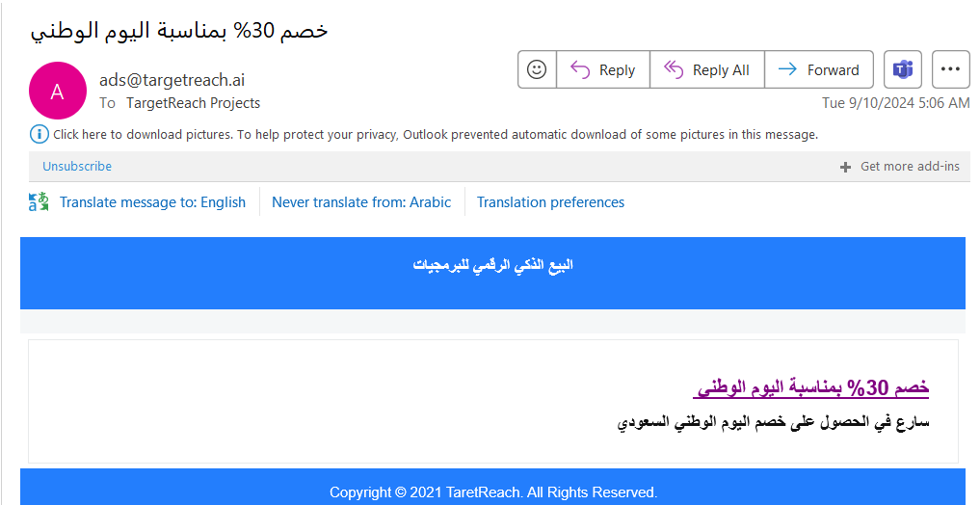The height and width of the screenshot is (505, 980).
Task: Click the Unsubscribe link
Action: [x=77, y=167]
